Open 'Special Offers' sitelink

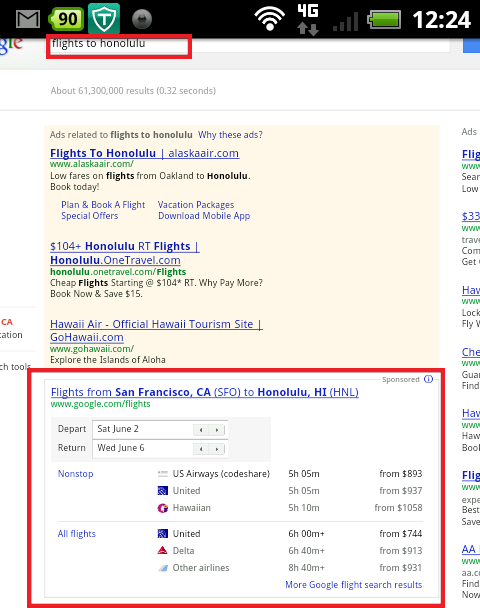[90, 216]
